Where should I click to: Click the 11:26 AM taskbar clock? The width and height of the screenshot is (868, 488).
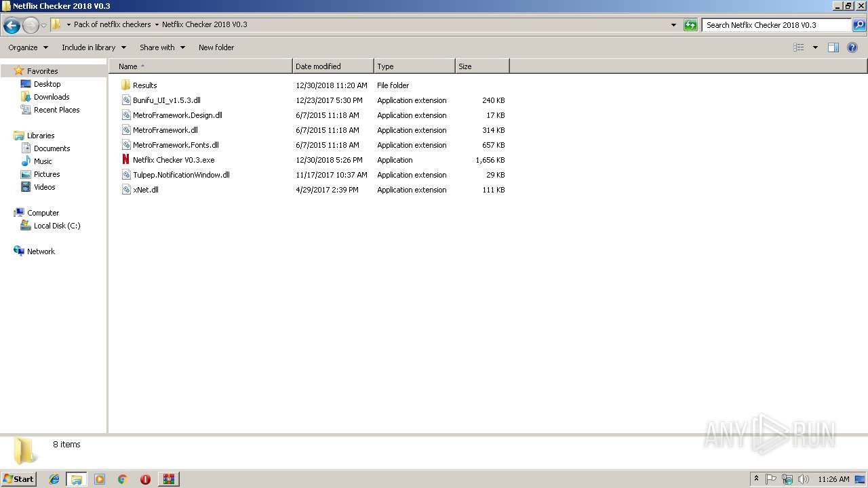pyautogui.click(x=833, y=479)
